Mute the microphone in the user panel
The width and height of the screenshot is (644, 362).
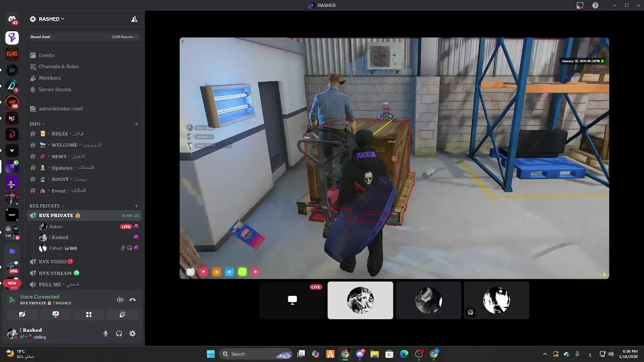[106, 333]
